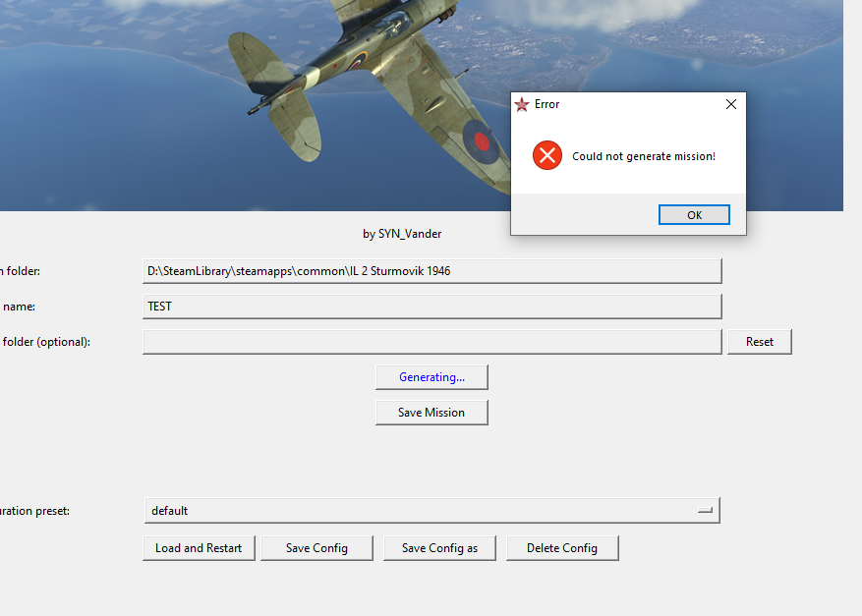
Task: Click the 'Could not generate mission!' message
Action: [x=644, y=156]
